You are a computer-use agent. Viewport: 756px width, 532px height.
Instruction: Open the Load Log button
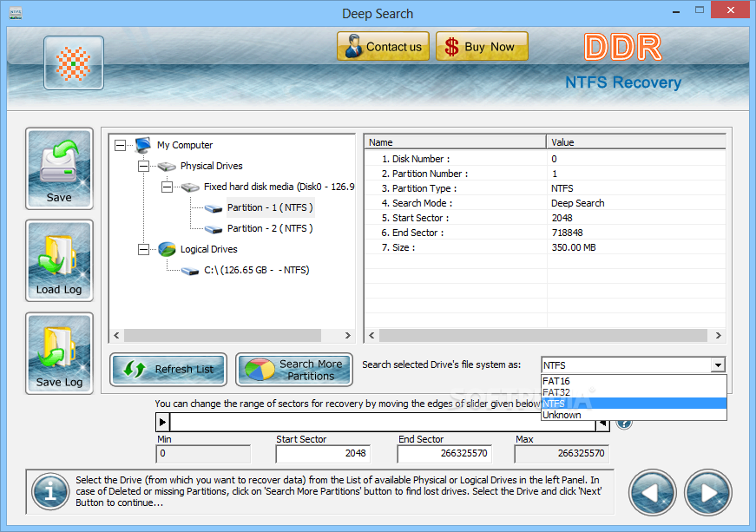click(59, 260)
